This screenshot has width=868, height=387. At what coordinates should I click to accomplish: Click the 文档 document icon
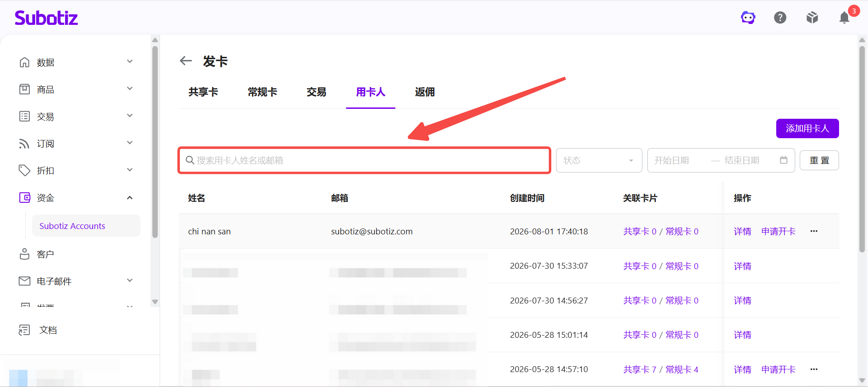tap(24, 330)
